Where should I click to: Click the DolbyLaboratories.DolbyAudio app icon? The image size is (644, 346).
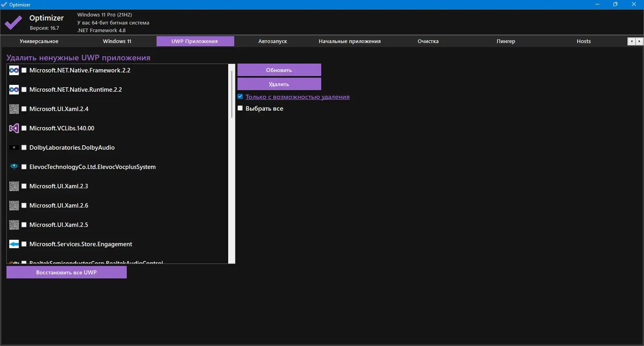(x=14, y=148)
